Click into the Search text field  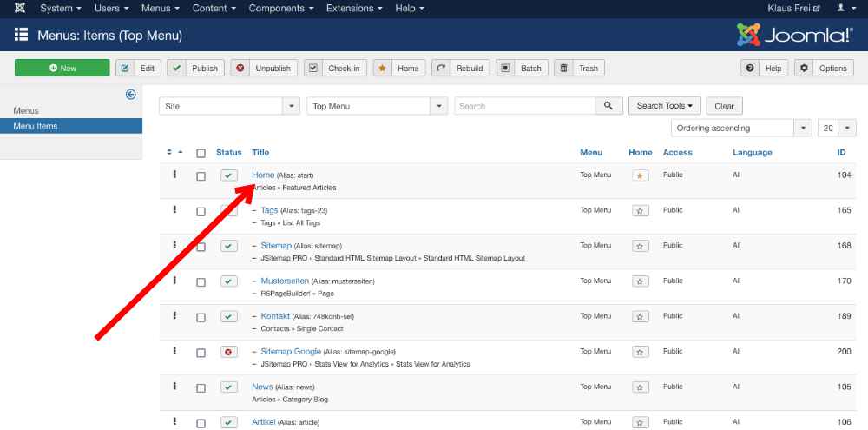524,106
